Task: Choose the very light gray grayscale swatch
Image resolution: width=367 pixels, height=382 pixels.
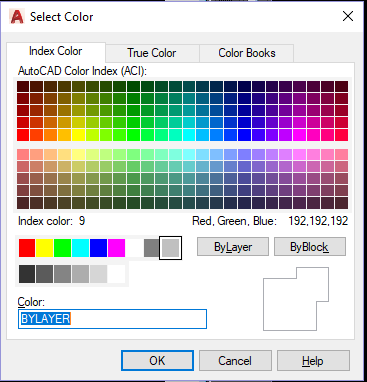Action: click(x=99, y=274)
